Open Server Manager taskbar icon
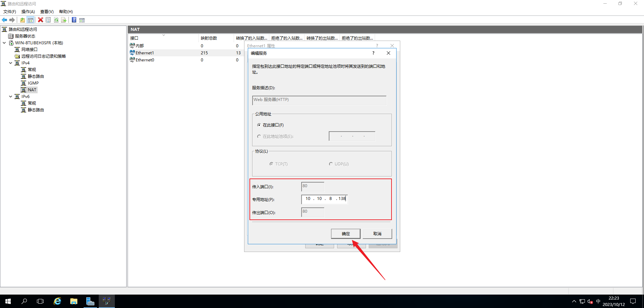 pos(90,301)
